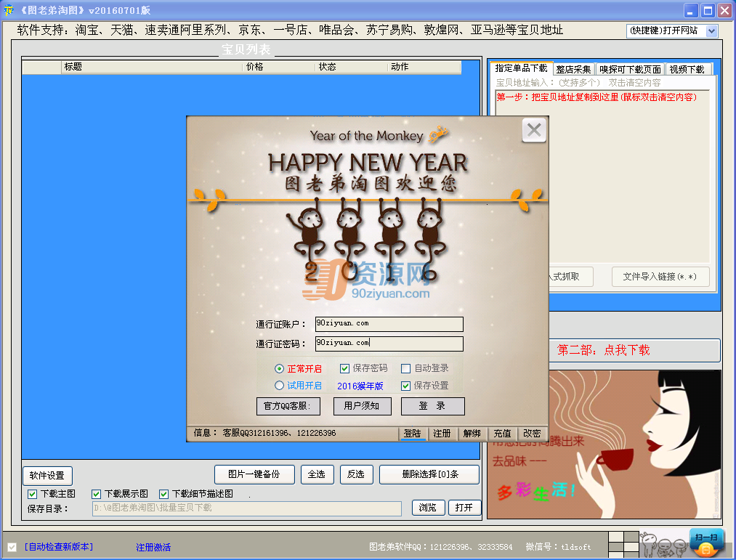Enable the 自动登录 checkbox
This screenshot has height=560, width=736.
coord(406,368)
